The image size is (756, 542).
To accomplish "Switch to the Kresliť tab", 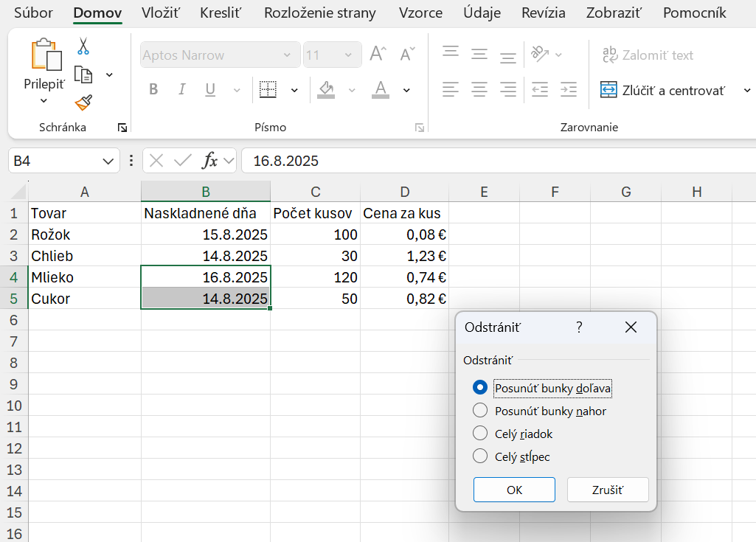I will pyautogui.click(x=221, y=13).
